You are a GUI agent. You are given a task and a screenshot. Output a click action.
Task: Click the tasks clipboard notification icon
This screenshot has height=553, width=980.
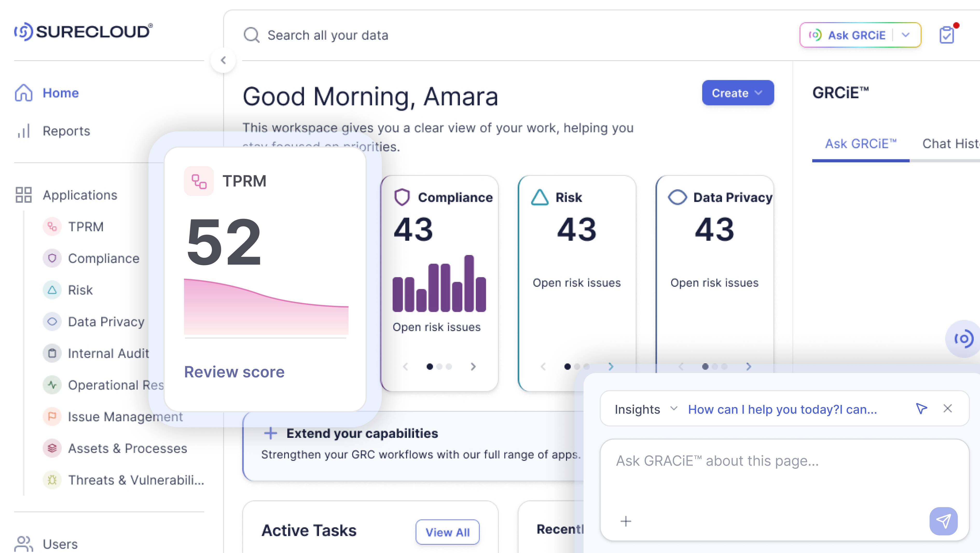click(x=947, y=35)
